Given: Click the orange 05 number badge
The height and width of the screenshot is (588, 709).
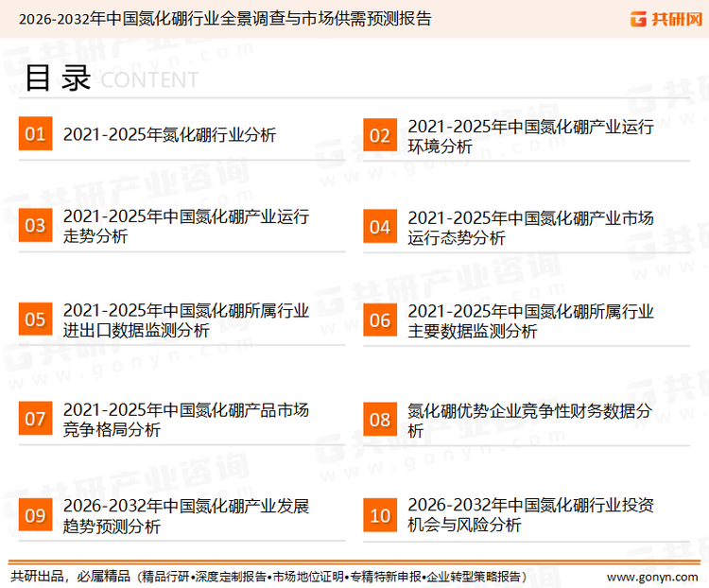Looking at the screenshot, I should pos(35,319).
